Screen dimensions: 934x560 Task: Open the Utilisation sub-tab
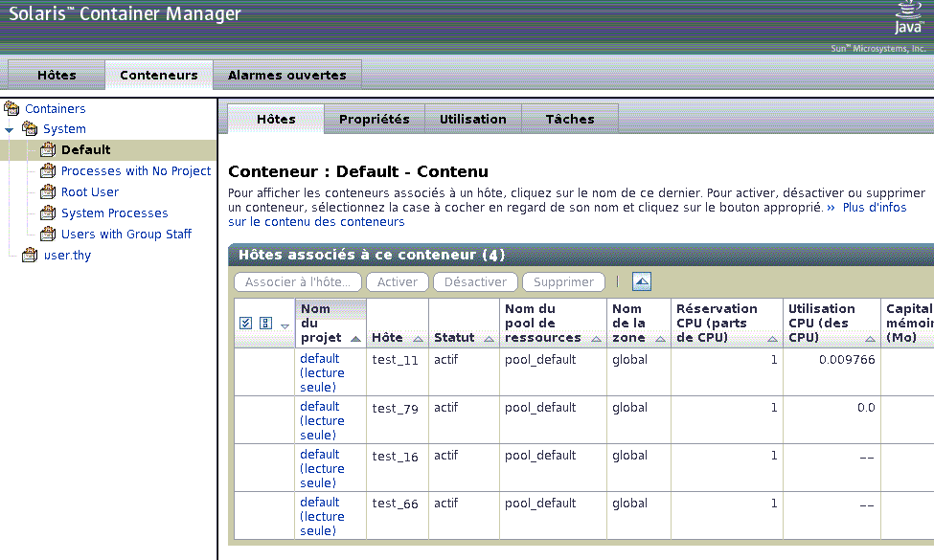coord(473,119)
